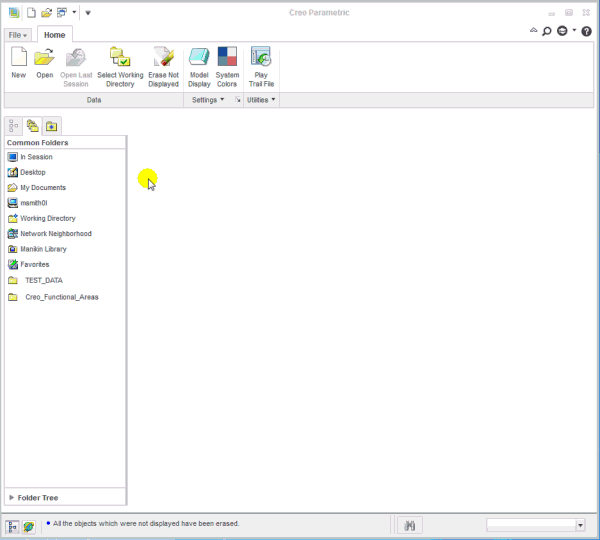Image resolution: width=600 pixels, height=540 pixels.
Task: Expand Settings group dropdown
Action: [x=208, y=100]
